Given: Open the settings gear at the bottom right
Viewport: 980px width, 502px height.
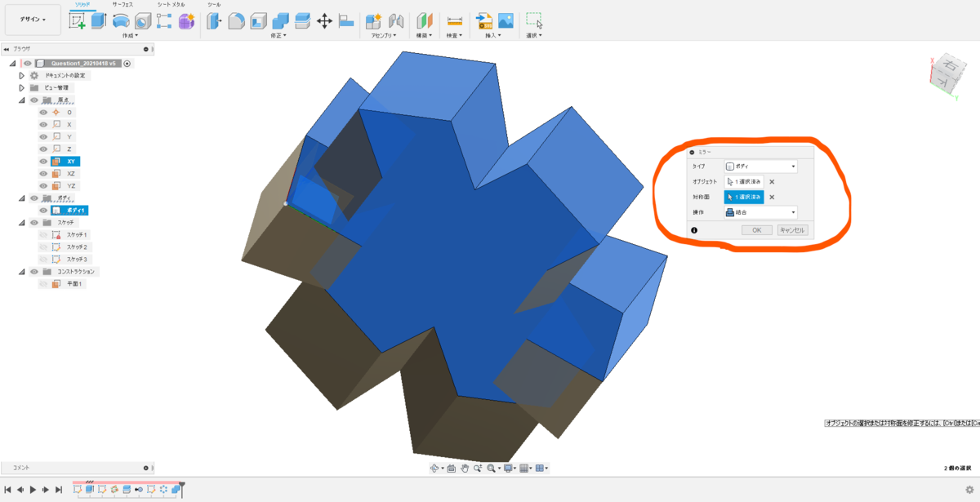Looking at the screenshot, I should [x=969, y=490].
